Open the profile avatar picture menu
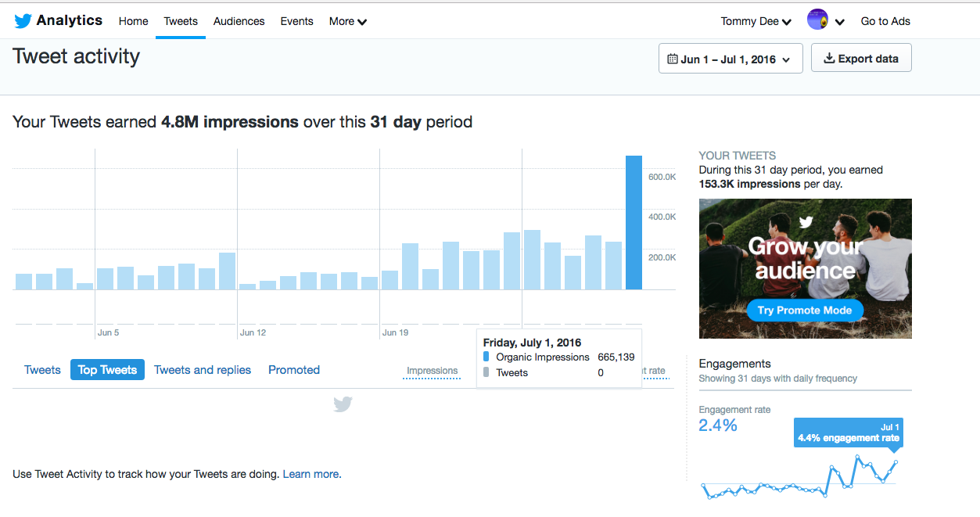This screenshot has width=980, height=517. pyautogui.click(x=817, y=20)
